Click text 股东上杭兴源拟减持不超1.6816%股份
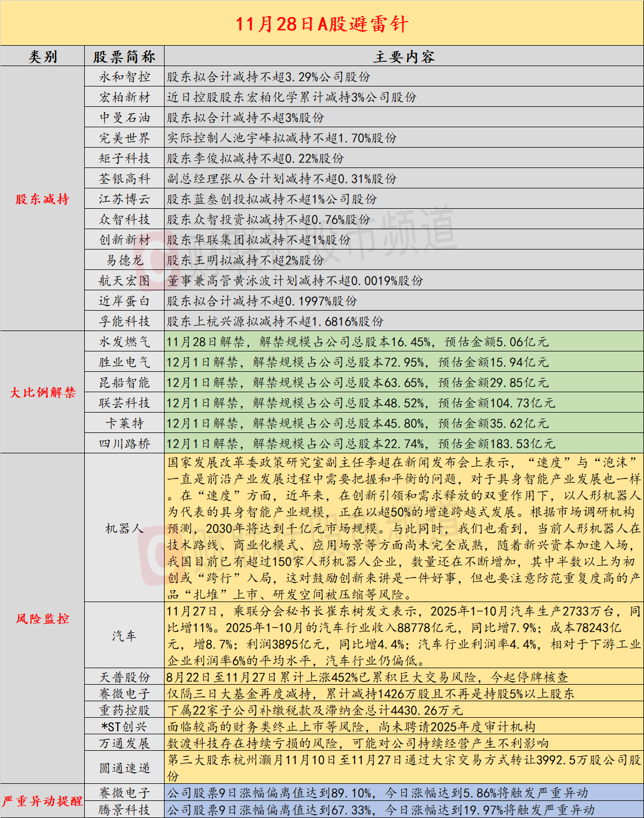Screen dimensions: 644x818 (275, 322)
